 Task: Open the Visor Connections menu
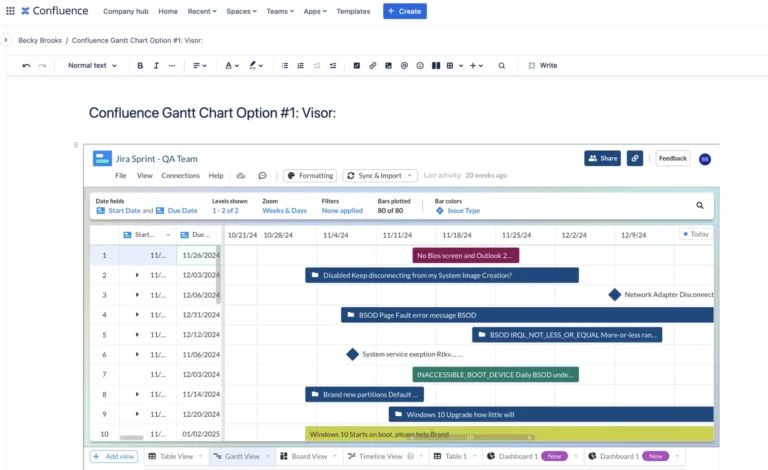click(x=181, y=176)
